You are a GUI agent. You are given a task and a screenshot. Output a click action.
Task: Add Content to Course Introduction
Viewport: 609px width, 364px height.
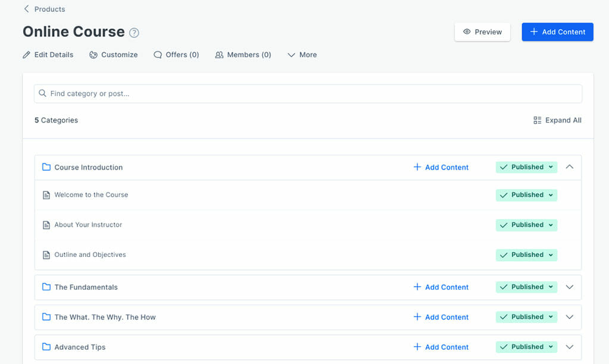click(x=441, y=168)
